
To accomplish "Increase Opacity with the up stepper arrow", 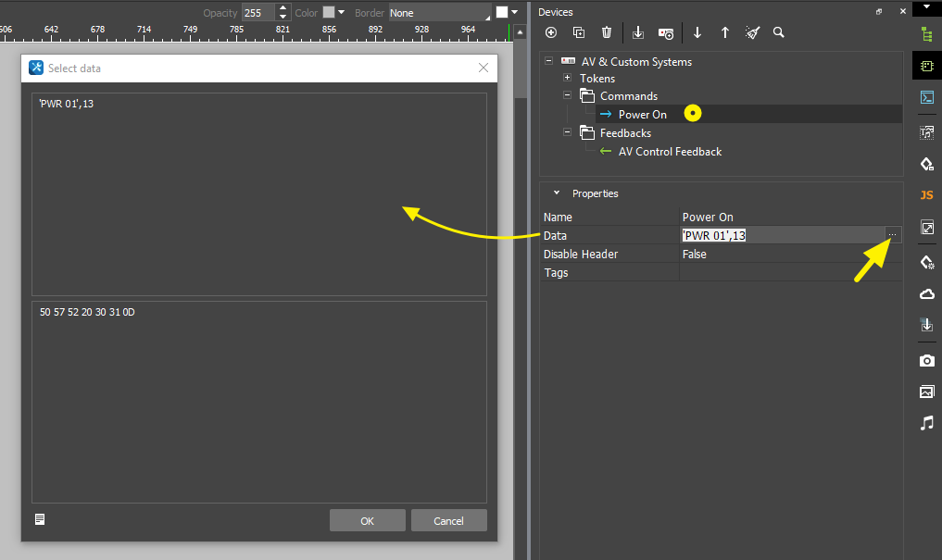I will [282, 9].
